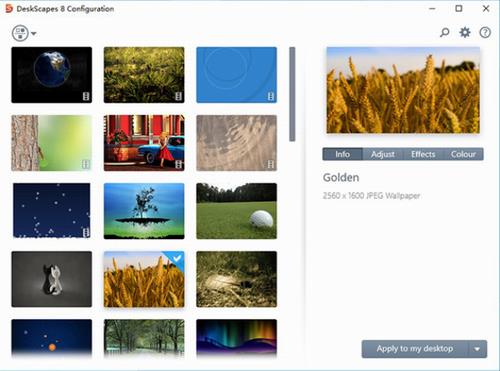
Task: Open settings with the gear icon
Action: pos(465,32)
